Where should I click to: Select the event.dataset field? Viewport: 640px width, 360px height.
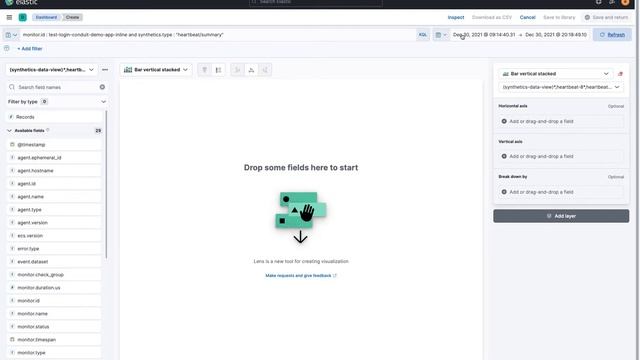[54, 262]
